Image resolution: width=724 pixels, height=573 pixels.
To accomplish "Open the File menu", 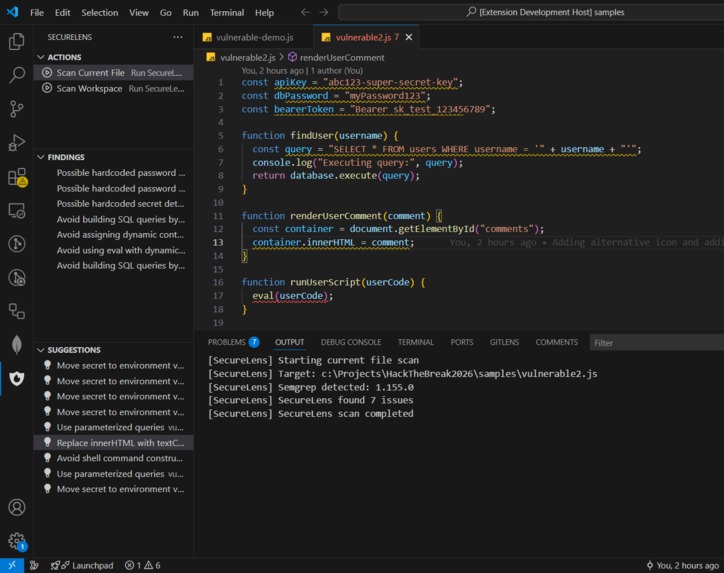I will point(37,12).
